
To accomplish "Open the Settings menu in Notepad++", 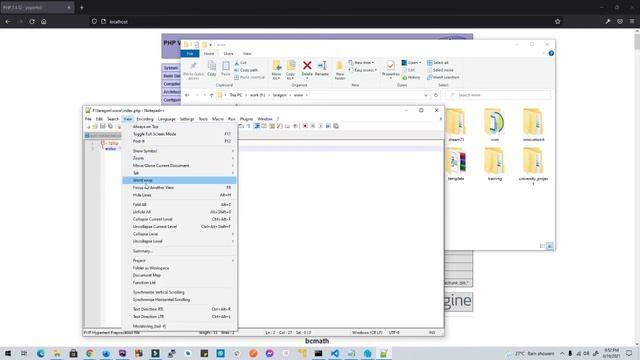I will click(x=187, y=119).
